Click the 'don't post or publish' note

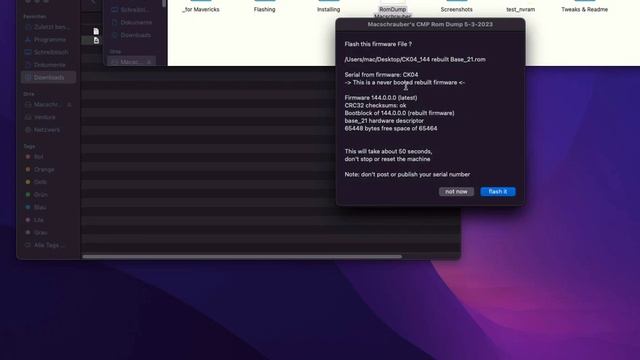click(407, 175)
